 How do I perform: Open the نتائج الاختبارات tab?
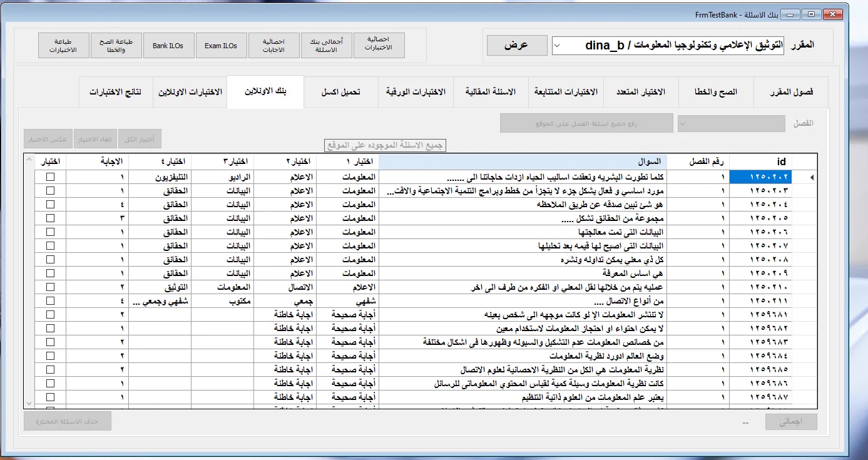(115, 92)
